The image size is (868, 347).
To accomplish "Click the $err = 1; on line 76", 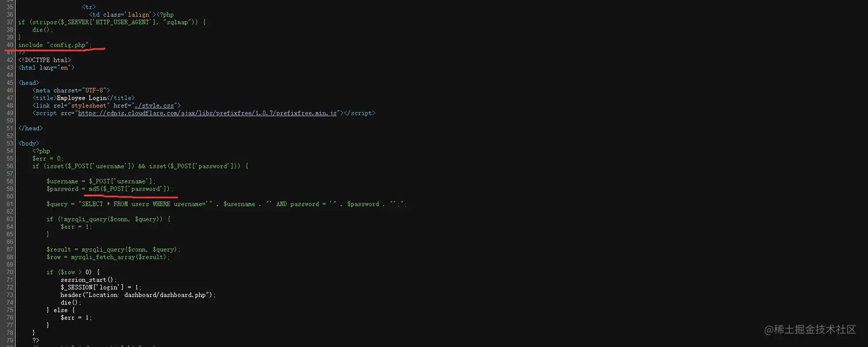I will [x=76, y=317].
